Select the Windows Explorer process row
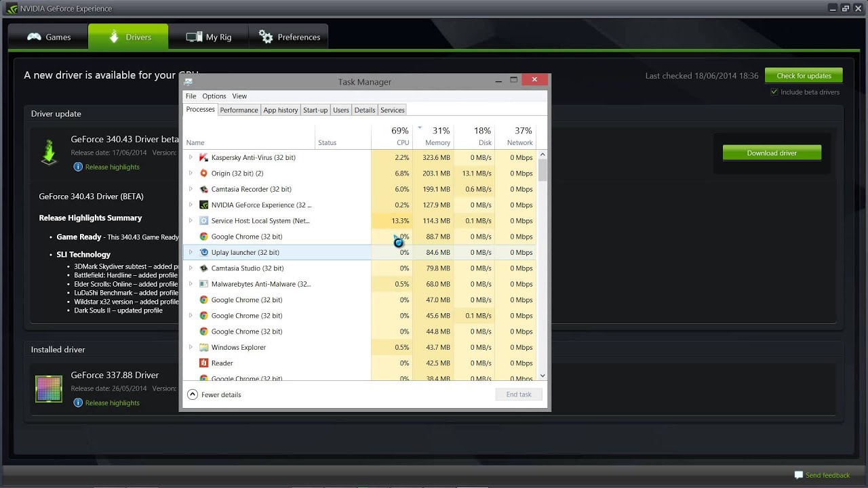Image resolution: width=868 pixels, height=488 pixels. point(360,347)
